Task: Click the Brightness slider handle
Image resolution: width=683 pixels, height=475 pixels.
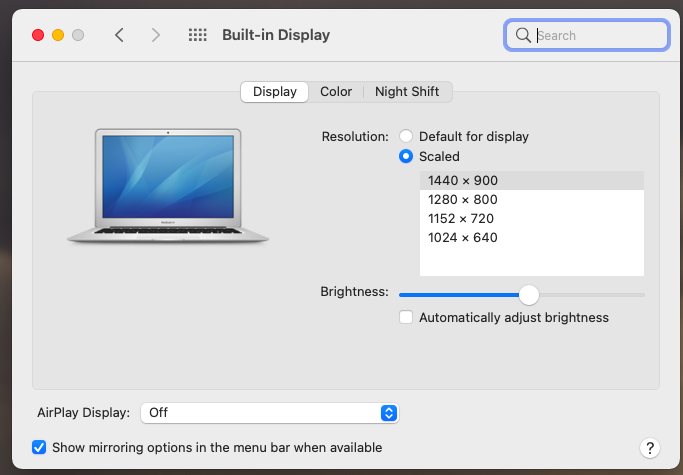Action: [529, 295]
